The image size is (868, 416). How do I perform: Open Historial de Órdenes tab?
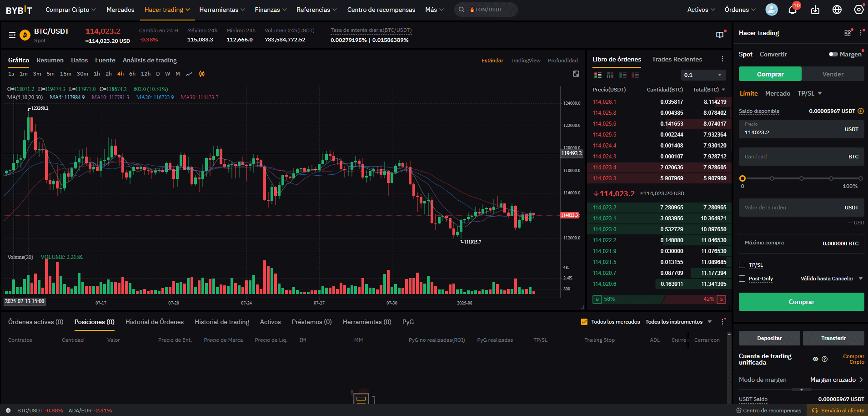[155, 322]
